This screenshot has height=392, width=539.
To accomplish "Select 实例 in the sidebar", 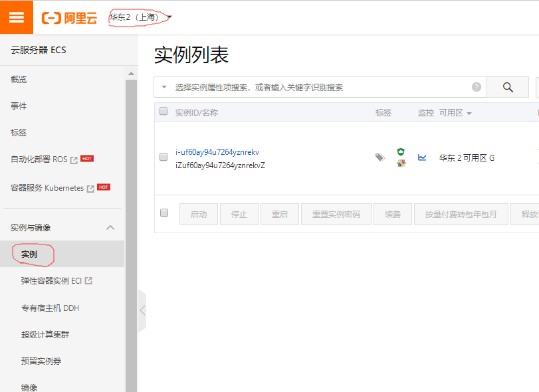I will [29, 254].
